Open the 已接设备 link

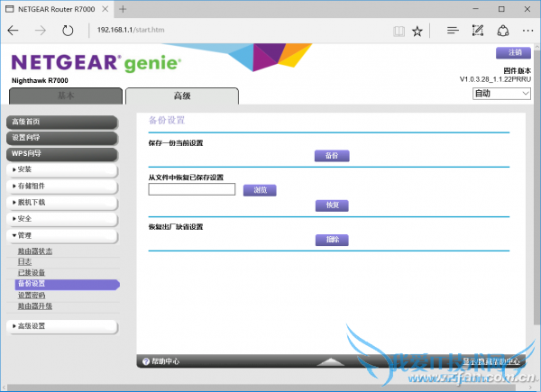pos(32,273)
